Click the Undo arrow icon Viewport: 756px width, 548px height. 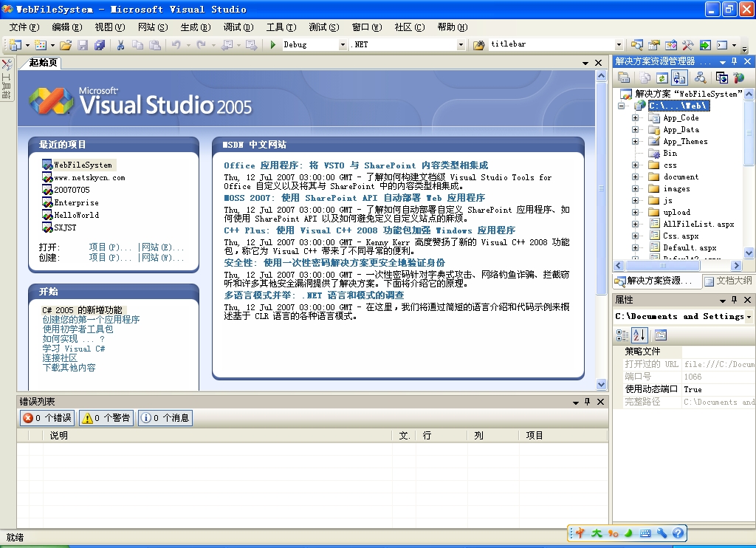pyautogui.click(x=176, y=45)
